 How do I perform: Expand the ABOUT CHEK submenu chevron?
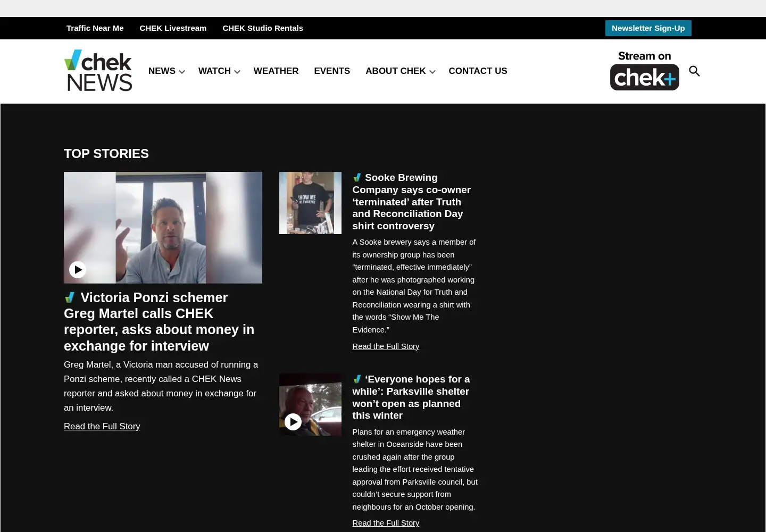[432, 71]
